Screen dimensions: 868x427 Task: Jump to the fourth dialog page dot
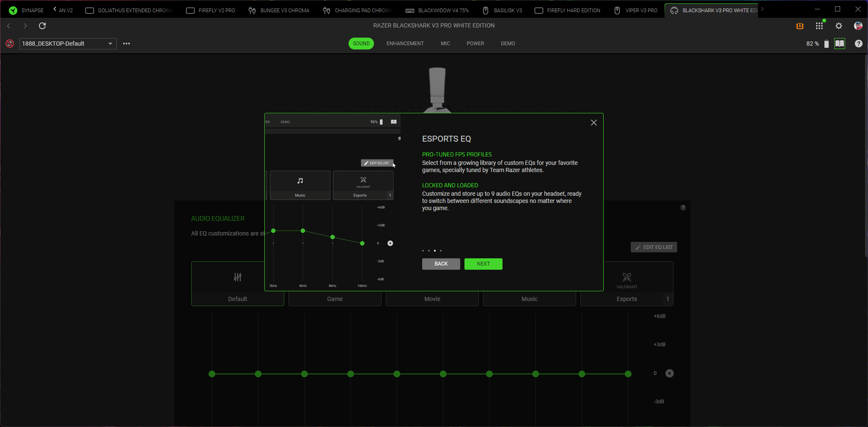point(441,251)
